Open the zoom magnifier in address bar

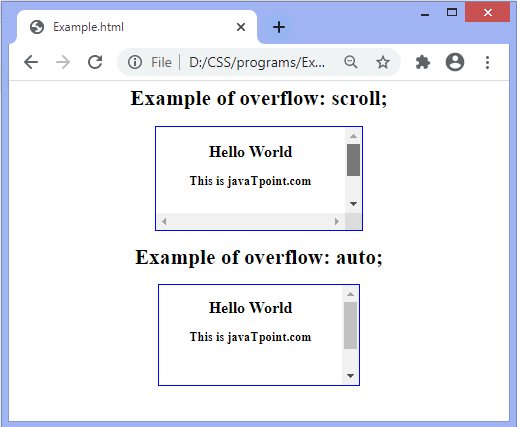pos(351,62)
